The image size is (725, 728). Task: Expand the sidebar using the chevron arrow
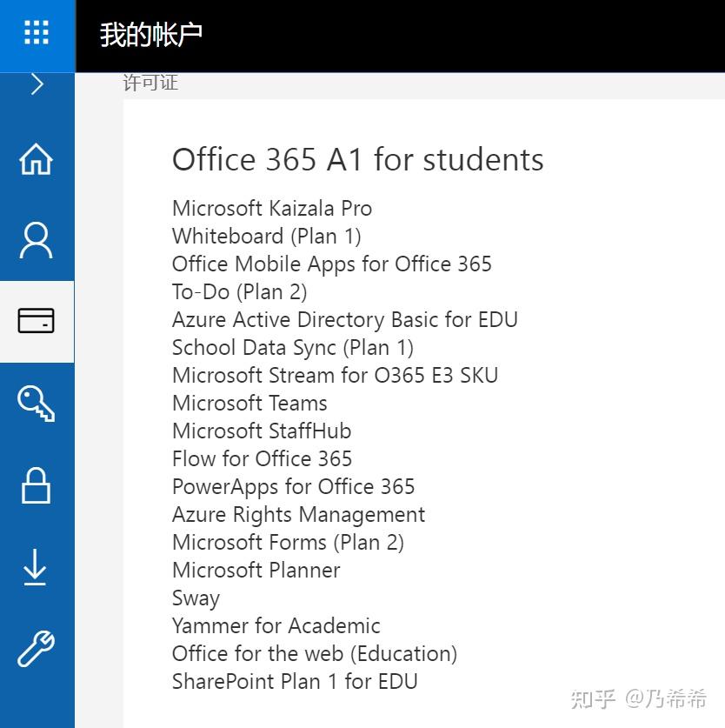pyautogui.click(x=36, y=84)
